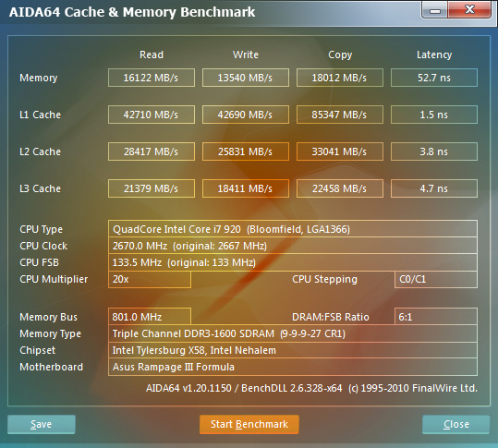The height and width of the screenshot is (448, 498).
Task: Click the CPU Type information field
Action: coord(293,229)
